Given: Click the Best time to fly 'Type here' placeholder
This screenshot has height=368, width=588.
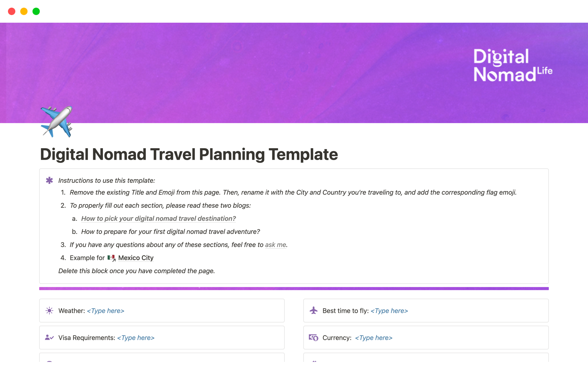Looking at the screenshot, I should [389, 311].
